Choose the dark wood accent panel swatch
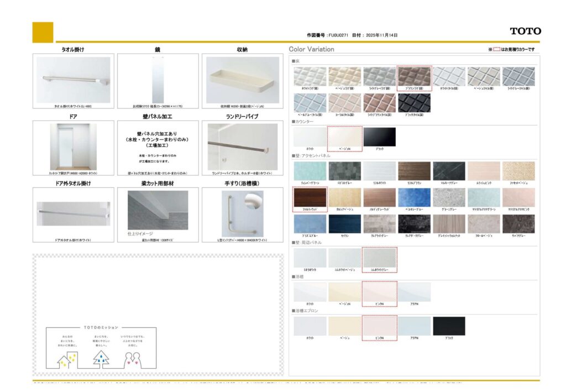566x392 pixels. click(310, 197)
